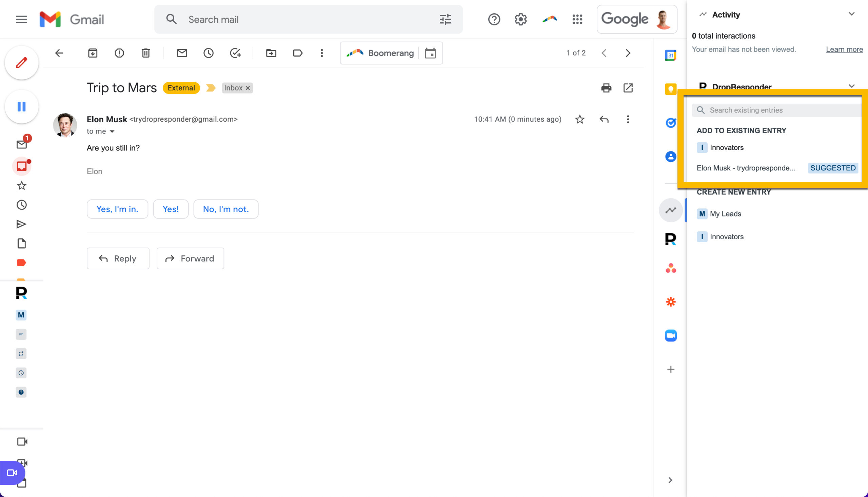Open the Google account profile
Screen dimensions: 868x497
(x=664, y=19)
